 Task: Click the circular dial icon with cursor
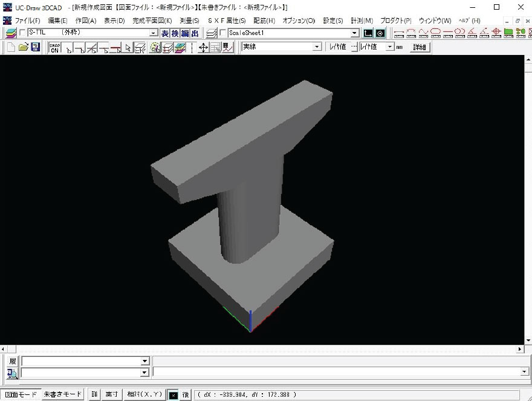click(155, 48)
